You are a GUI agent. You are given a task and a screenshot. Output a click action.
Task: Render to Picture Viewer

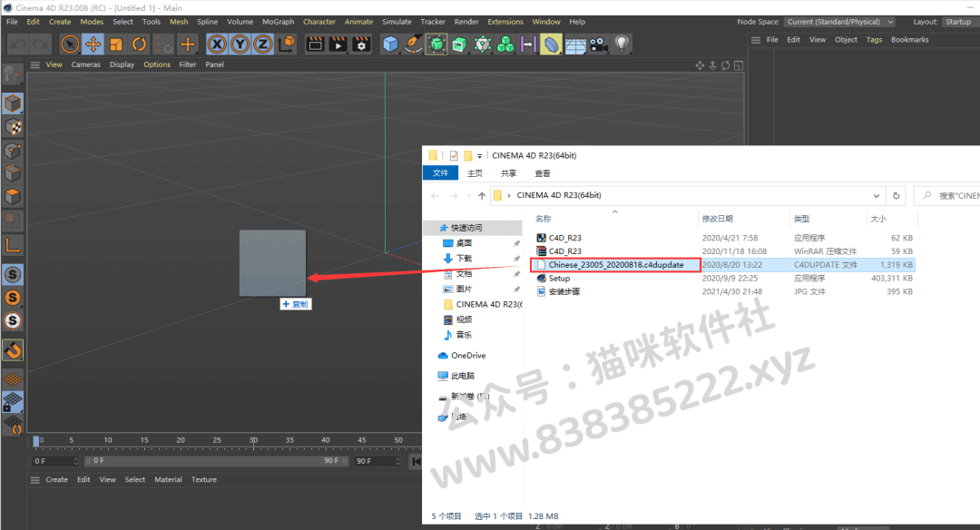point(338,44)
